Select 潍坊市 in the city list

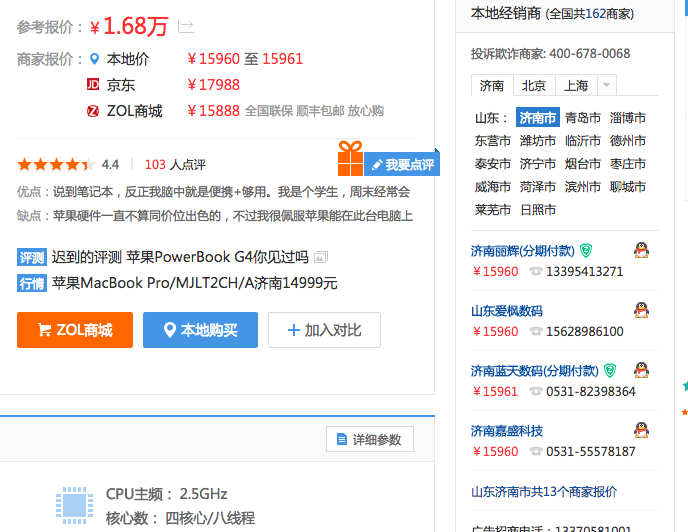coord(538,141)
